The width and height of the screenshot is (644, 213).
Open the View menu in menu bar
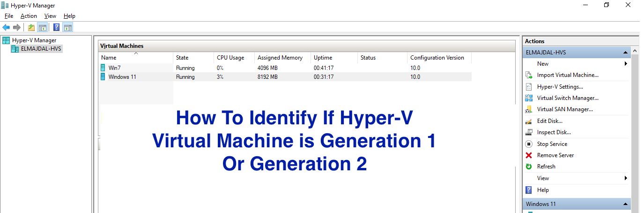point(50,16)
